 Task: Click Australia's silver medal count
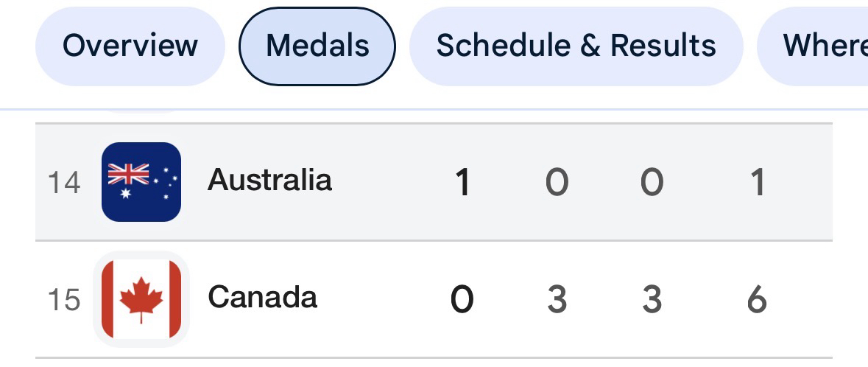[557, 182]
